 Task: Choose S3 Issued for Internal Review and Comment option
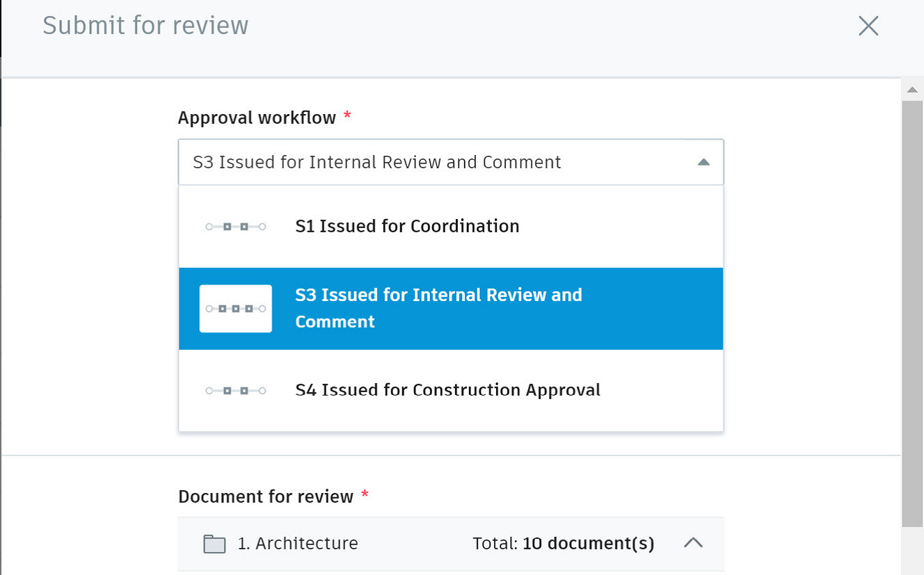click(x=451, y=309)
